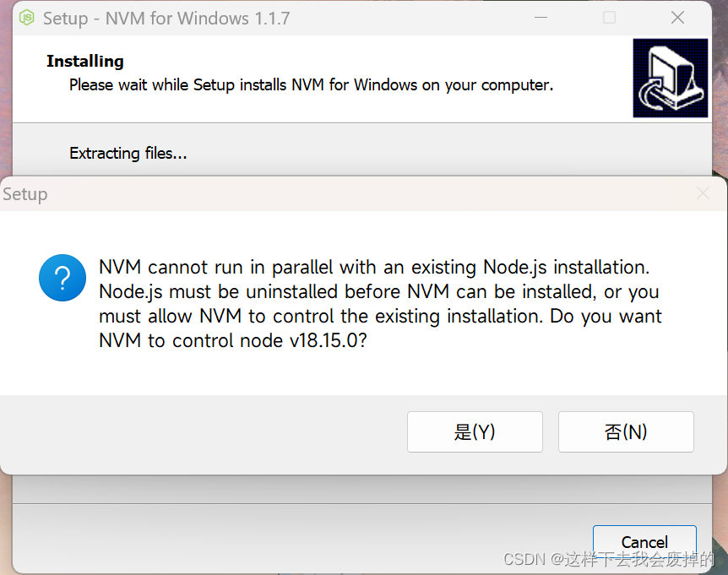728x575 pixels.
Task: Cancel the NVM installation
Action: tap(644, 542)
